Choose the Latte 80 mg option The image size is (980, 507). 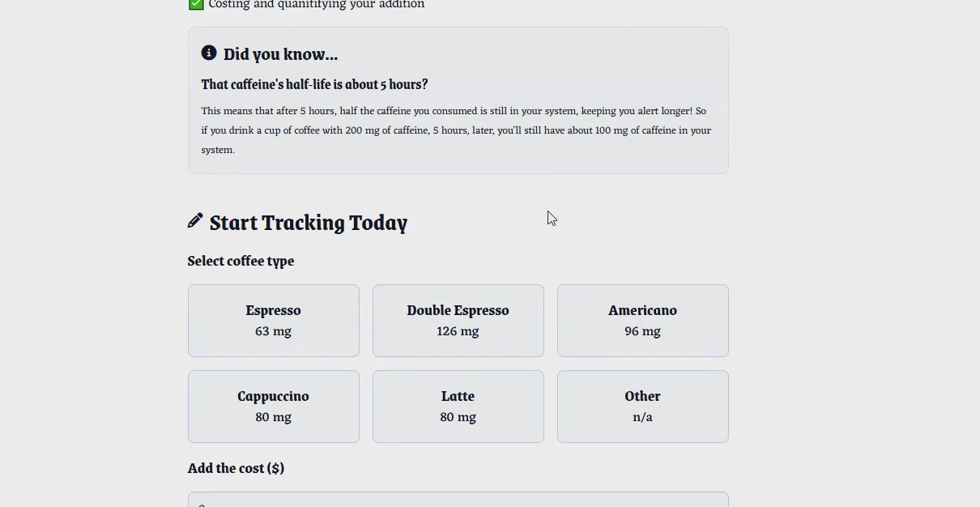click(x=458, y=406)
